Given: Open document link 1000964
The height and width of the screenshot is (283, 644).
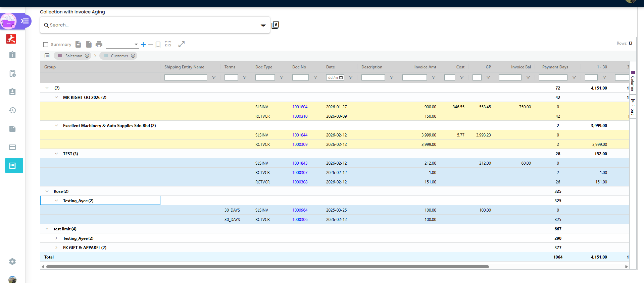Looking at the screenshot, I should point(300,210).
